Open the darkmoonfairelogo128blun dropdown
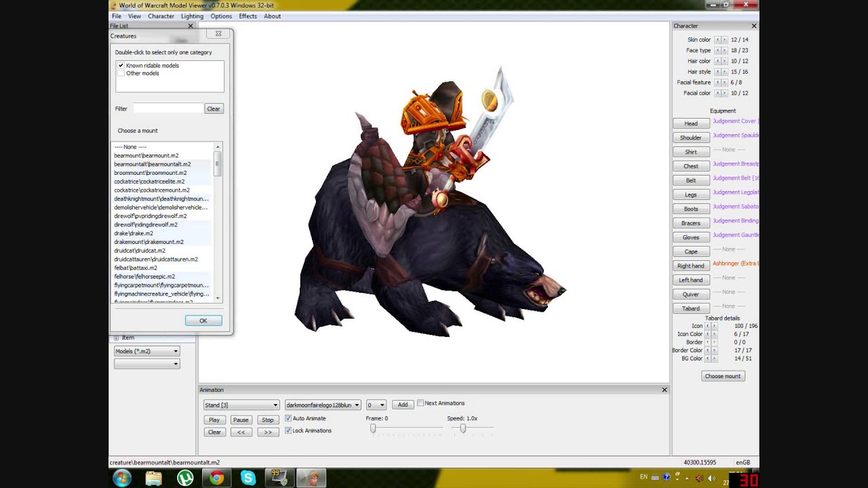This screenshot has width=868, height=488. 323,405
